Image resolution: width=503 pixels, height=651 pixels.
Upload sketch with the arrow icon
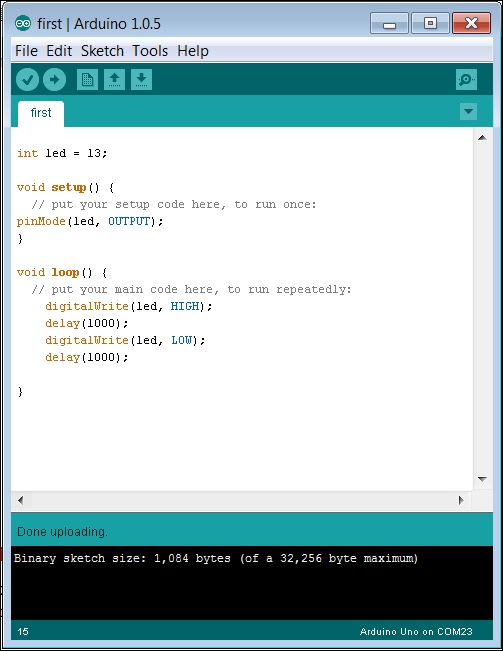click(54, 79)
